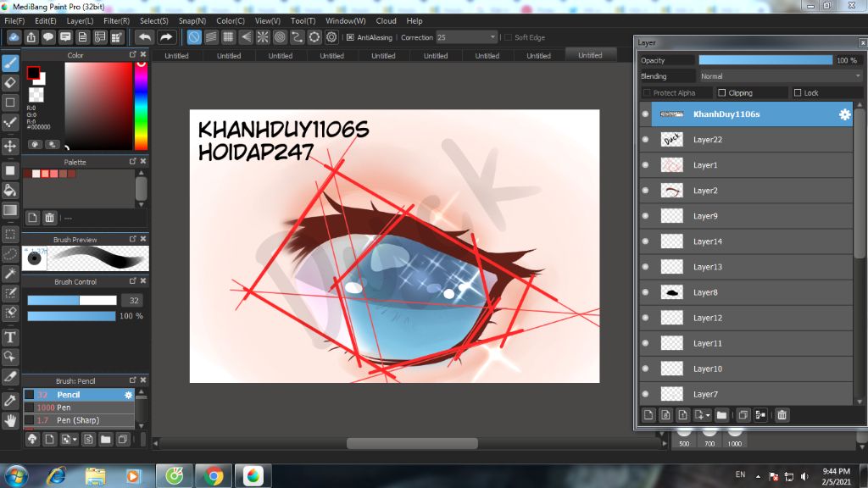Click the Redo arrow in toolbar
The image size is (868, 488).
(166, 37)
